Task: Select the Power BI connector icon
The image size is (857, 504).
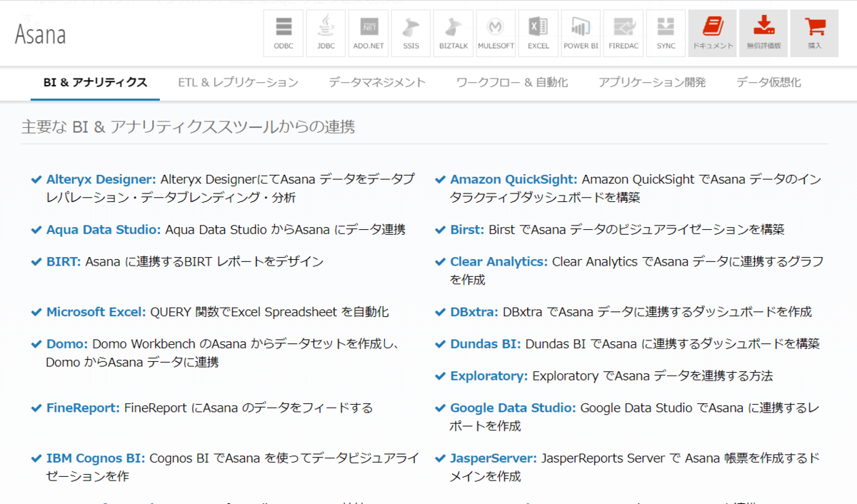Action: pyautogui.click(x=581, y=34)
